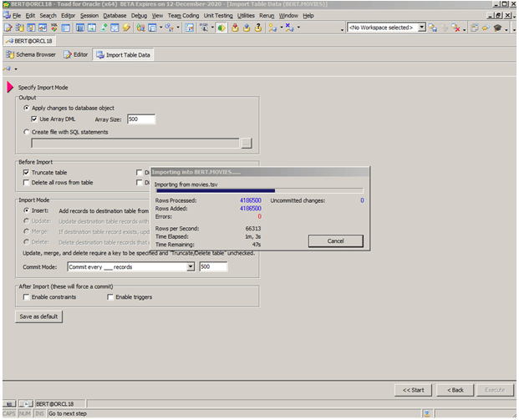Click the green and yellow arrows icon
519x420 pixels.
[x=221, y=28]
